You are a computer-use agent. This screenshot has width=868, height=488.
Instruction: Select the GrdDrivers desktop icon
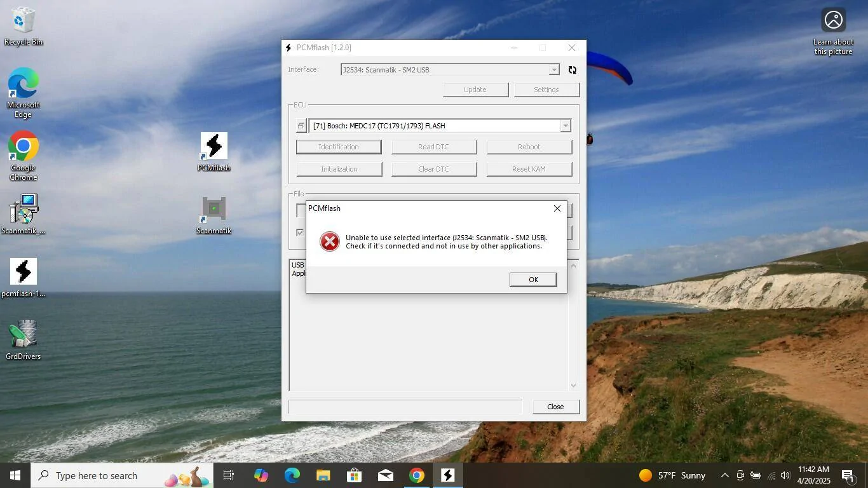(24, 341)
